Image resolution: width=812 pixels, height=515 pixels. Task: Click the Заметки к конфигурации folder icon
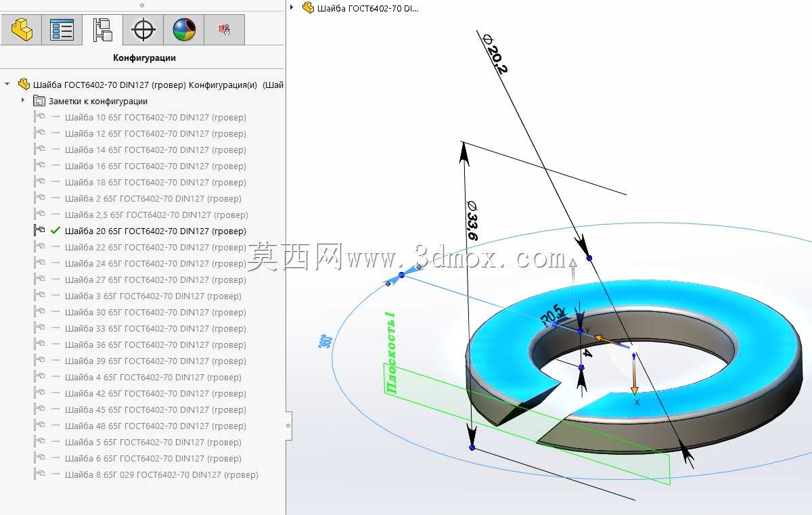click(39, 101)
